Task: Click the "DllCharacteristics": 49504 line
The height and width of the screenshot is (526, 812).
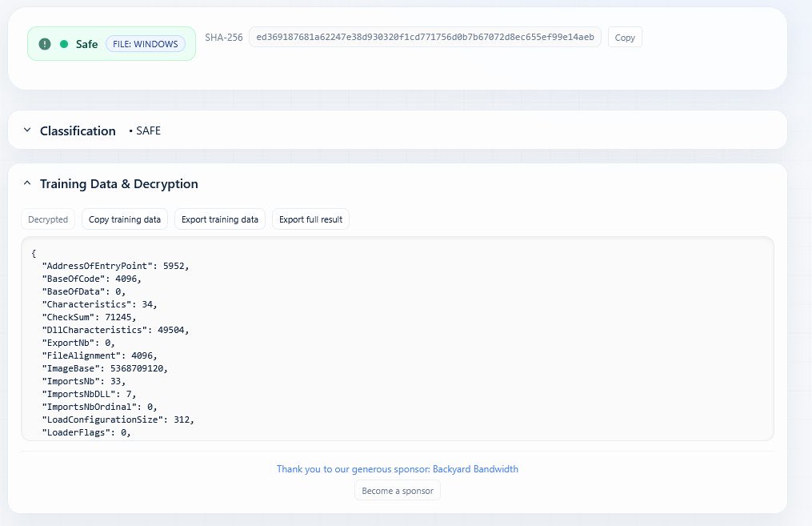Action: click(115, 330)
